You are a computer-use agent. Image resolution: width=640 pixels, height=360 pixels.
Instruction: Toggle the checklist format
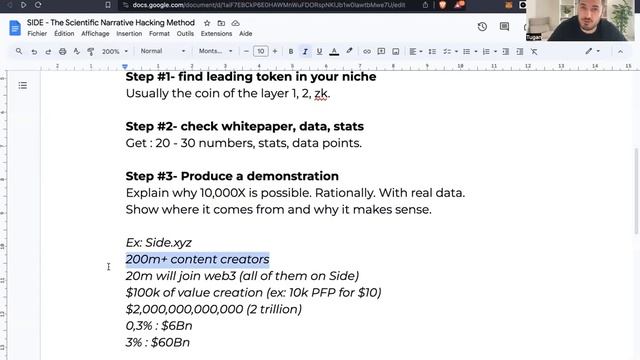(447, 51)
